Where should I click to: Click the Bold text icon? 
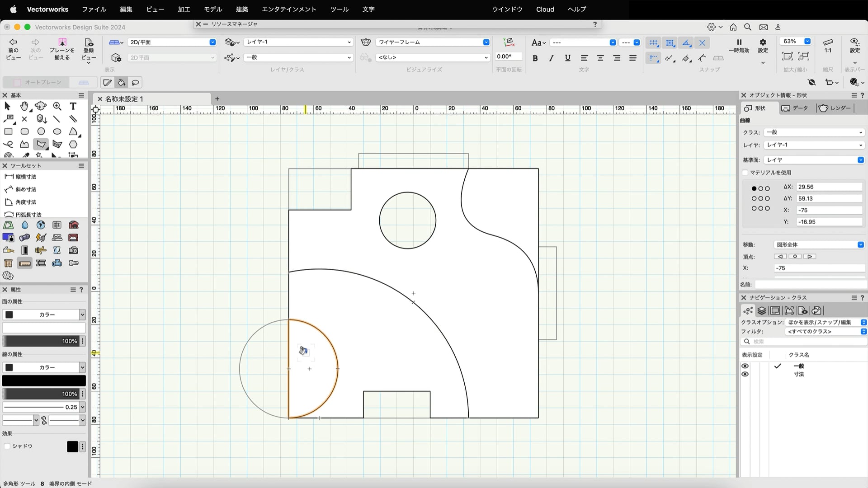click(x=535, y=58)
